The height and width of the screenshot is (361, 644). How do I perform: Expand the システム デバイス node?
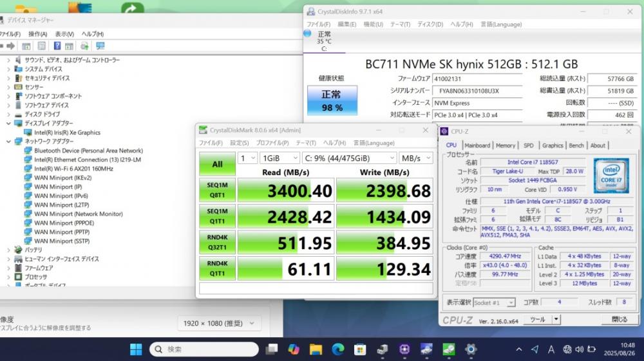click(x=8, y=69)
